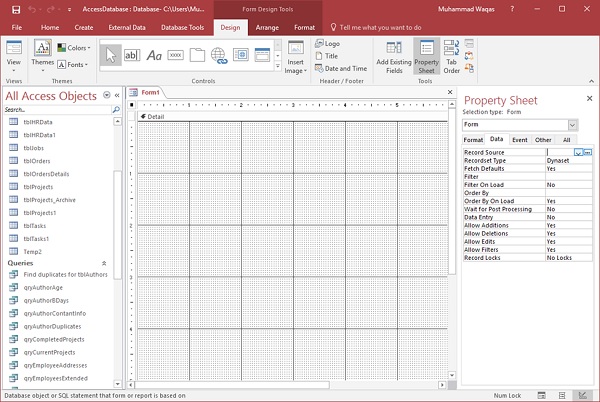Expand the Record Source dropdown arrow
Screen dimensions: 600x402
(x=578, y=152)
